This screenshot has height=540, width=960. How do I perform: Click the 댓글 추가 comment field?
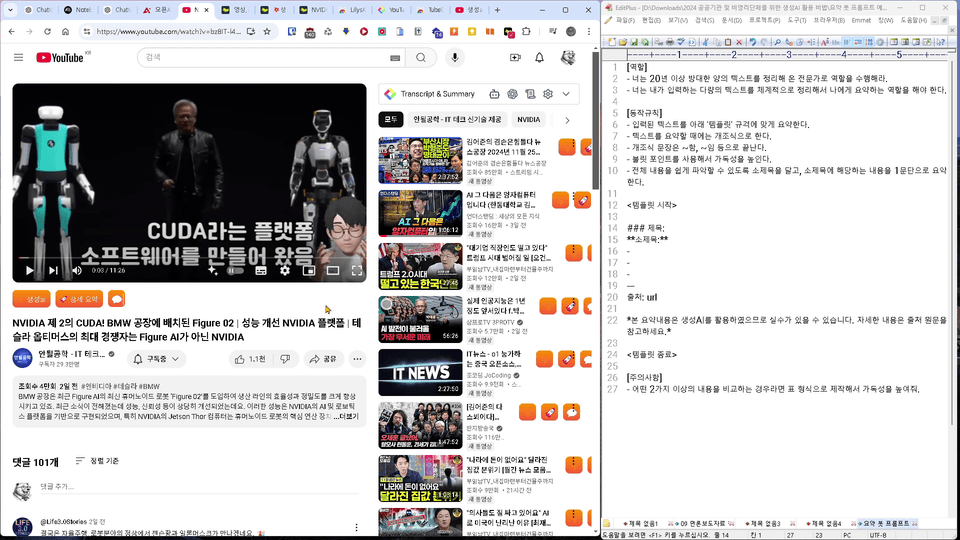coord(199,487)
